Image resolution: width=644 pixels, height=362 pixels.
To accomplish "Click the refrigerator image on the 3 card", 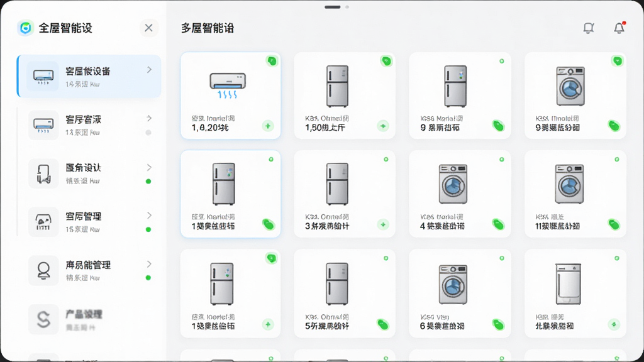I will [x=337, y=184].
